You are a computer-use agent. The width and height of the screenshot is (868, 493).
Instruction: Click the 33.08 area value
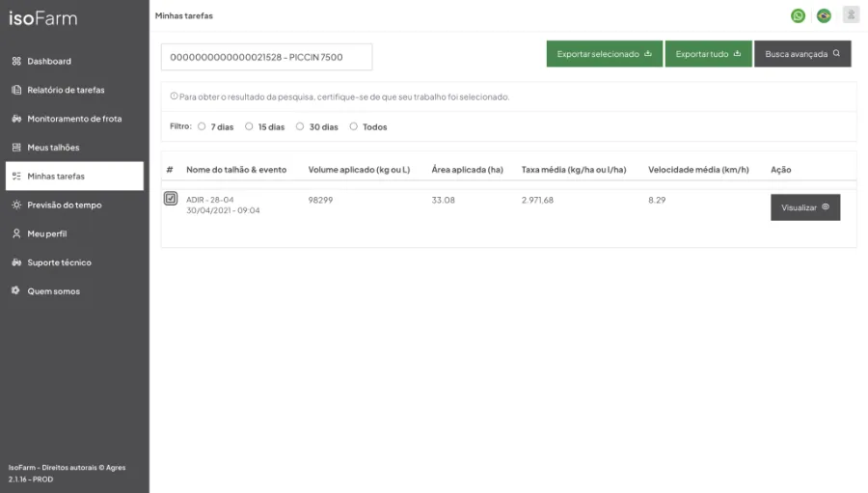coord(444,200)
